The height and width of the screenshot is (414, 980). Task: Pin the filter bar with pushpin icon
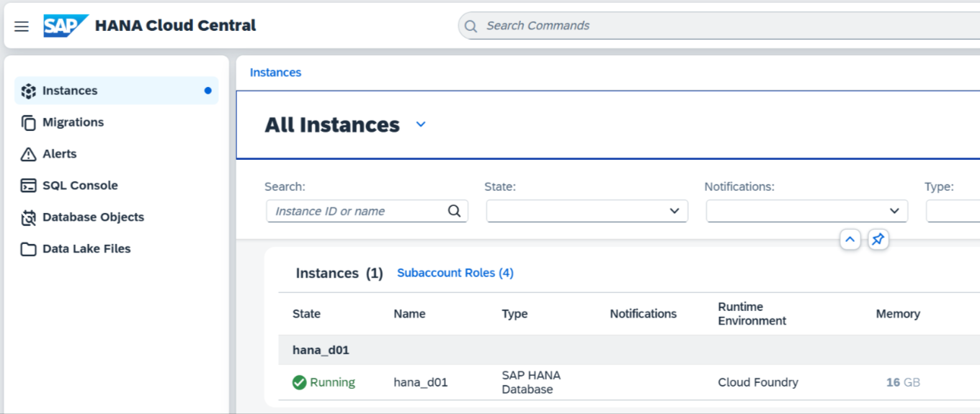878,240
